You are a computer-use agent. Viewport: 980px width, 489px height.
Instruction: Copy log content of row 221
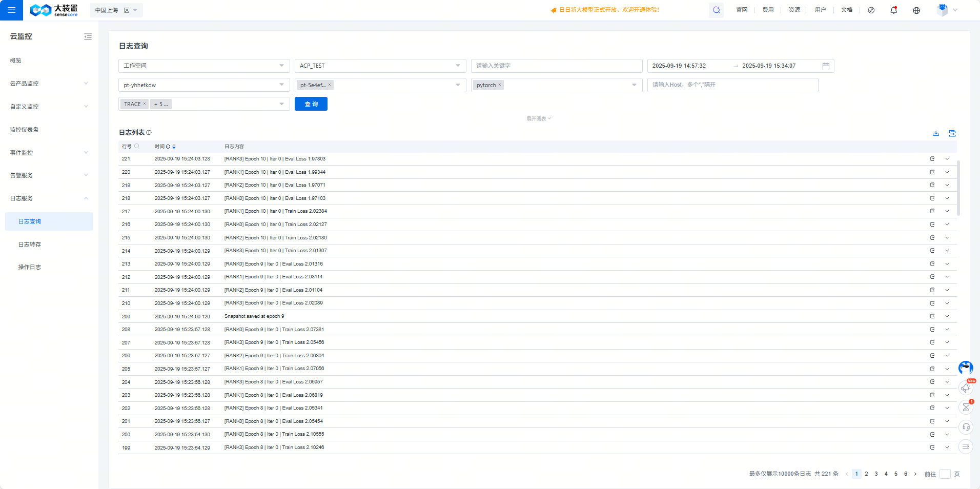[932, 159]
